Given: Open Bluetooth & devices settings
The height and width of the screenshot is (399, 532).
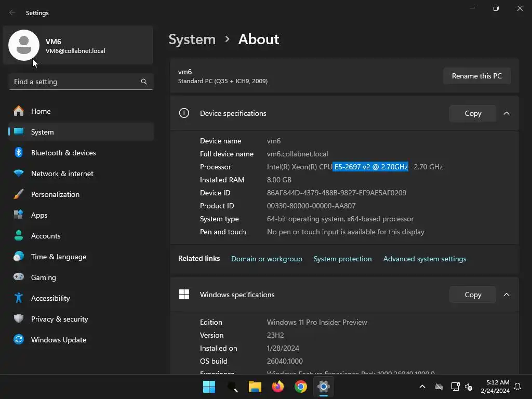Looking at the screenshot, I should [81, 153].
